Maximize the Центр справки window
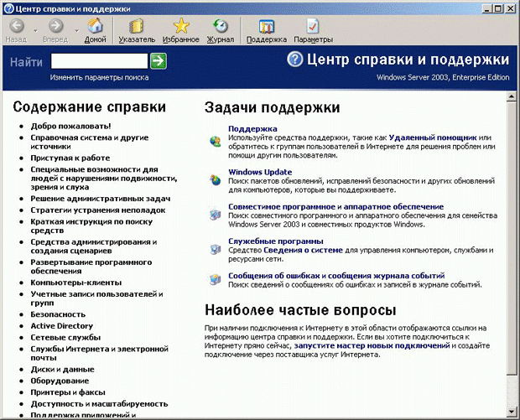The width and height of the screenshot is (520, 420). pyautogui.click(x=498, y=8)
